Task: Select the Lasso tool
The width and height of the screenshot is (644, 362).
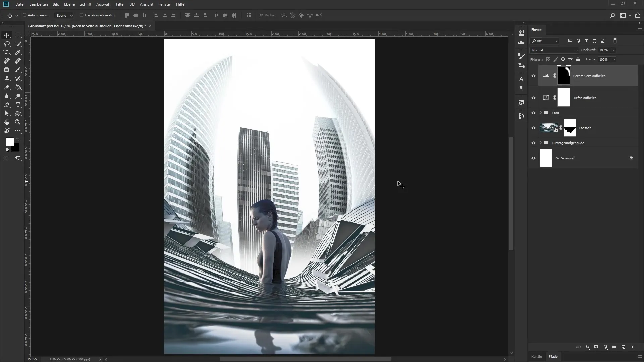Action: point(7,44)
